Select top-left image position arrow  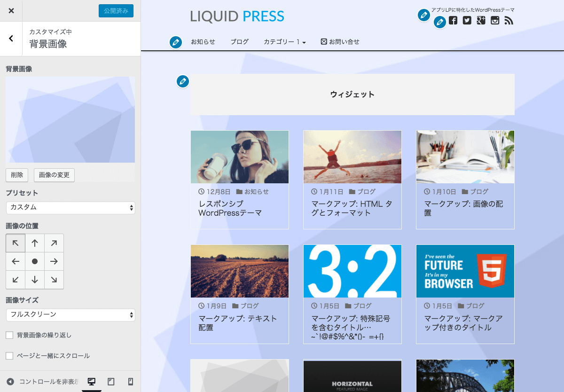[x=16, y=243]
